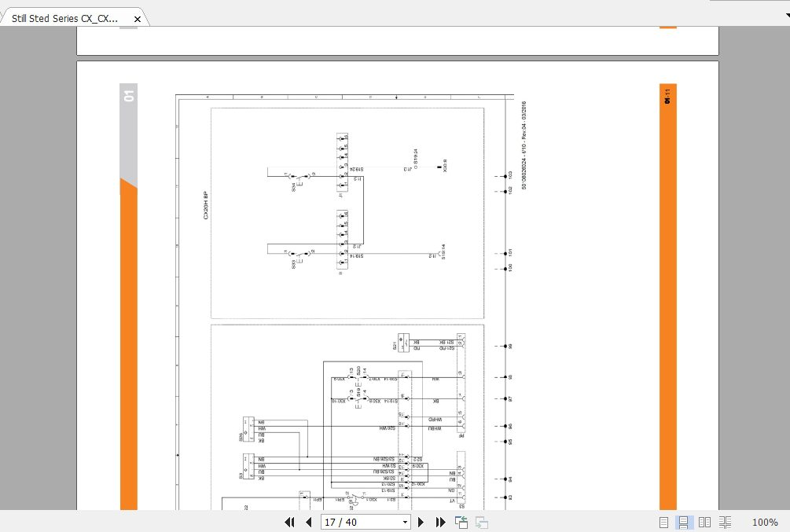Go to the next page
Viewport: 790px width, 532px height.
(421, 523)
